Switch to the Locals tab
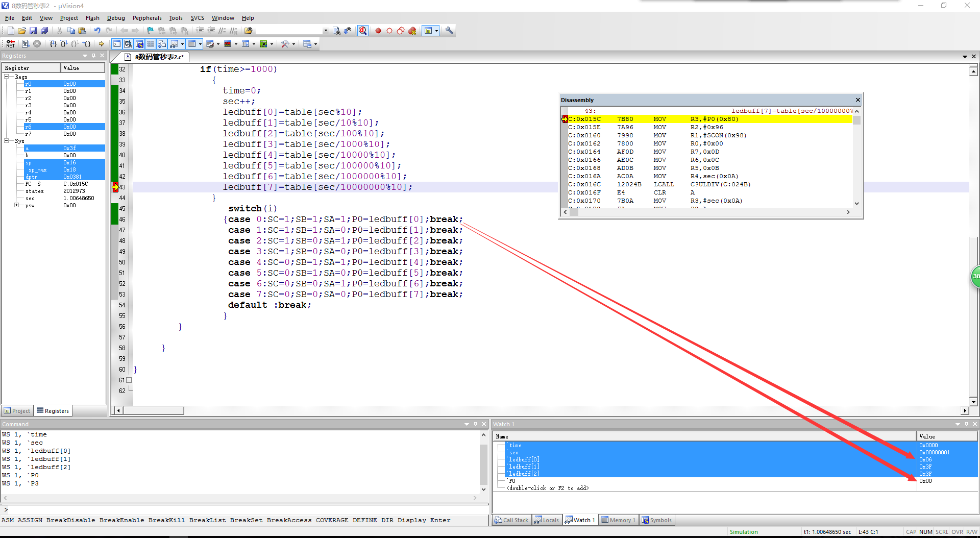The height and width of the screenshot is (538, 980). coord(547,520)
